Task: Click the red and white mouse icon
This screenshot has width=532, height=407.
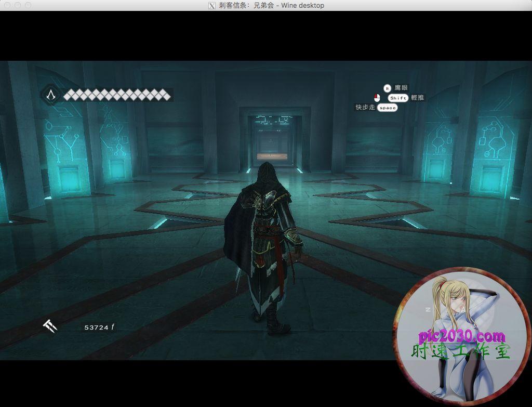Action: (x=377, y=98)
